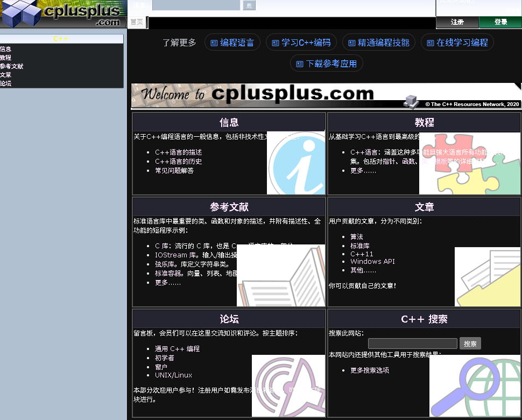Viewport: 522px width, 420px height.
Task: Select 论坛 in the left sidebar
Action: 6,84
